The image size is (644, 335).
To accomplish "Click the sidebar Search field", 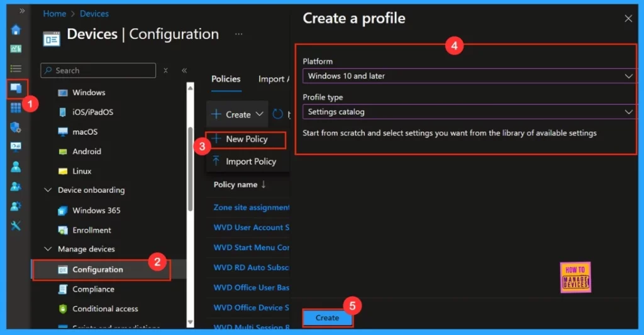I will coord(98,70).
